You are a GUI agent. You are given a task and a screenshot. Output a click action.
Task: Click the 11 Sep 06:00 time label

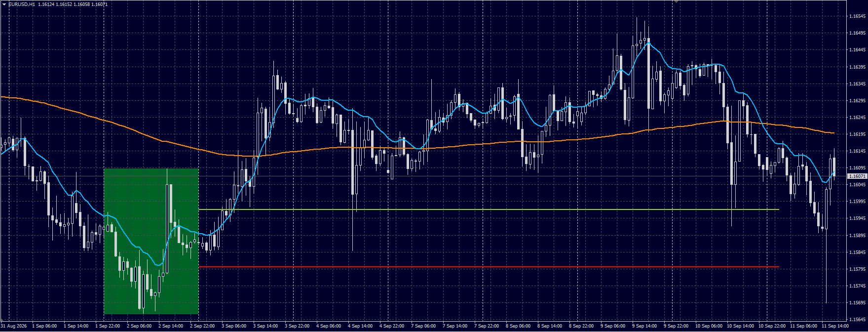pyautogui.click(x=803, y=326)
